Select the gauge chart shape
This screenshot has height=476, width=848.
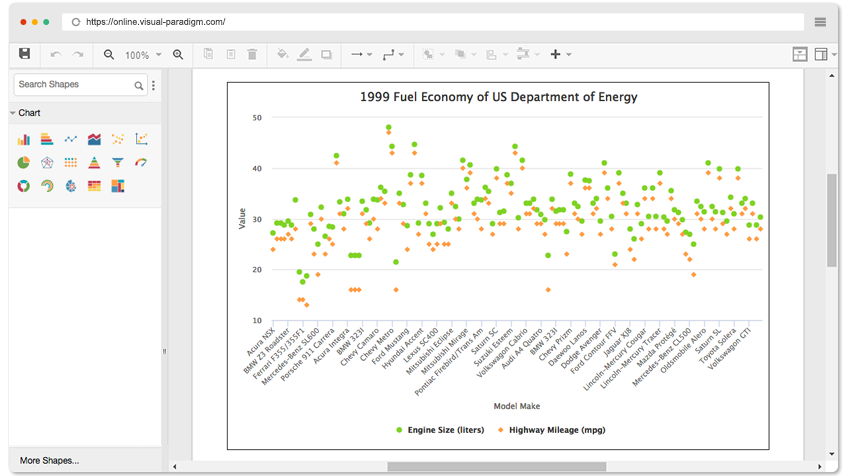141,163
